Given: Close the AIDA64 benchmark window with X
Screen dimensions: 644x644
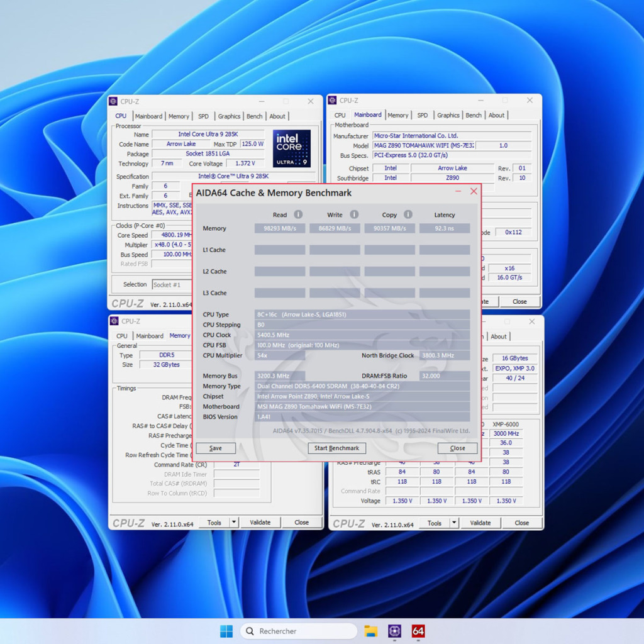Looking at the screenshot, I should (x=474, y=191).
